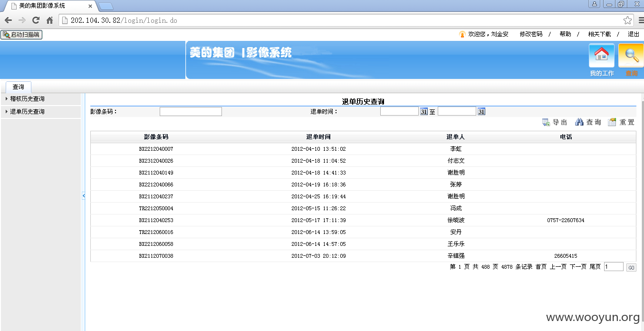Click the Chrome user profile button

click(595, 4)
